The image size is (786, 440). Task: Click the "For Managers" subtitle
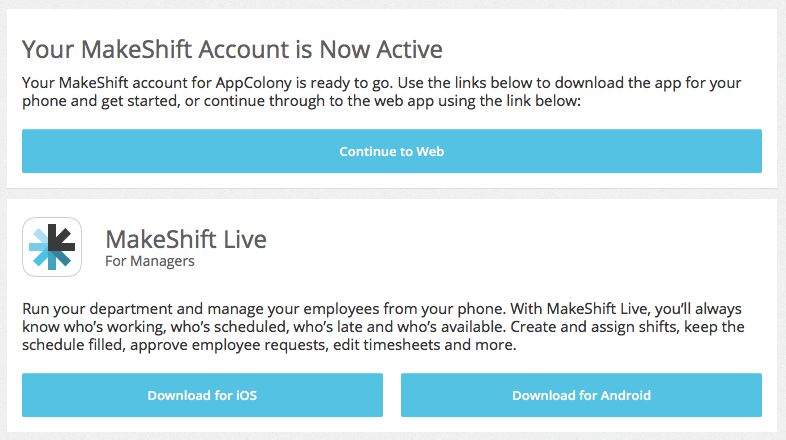coord(150,262)
